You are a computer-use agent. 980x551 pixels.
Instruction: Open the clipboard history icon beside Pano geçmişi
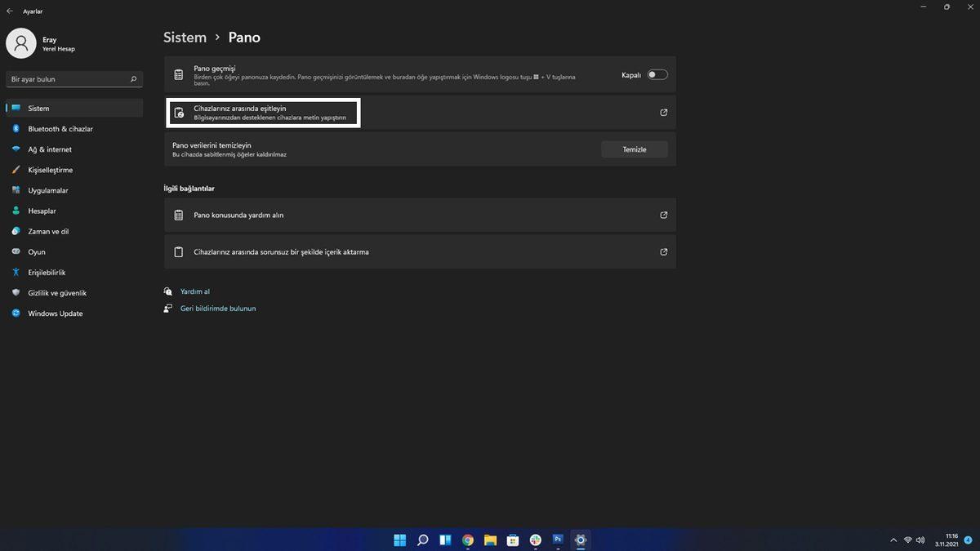coord(178,74)
